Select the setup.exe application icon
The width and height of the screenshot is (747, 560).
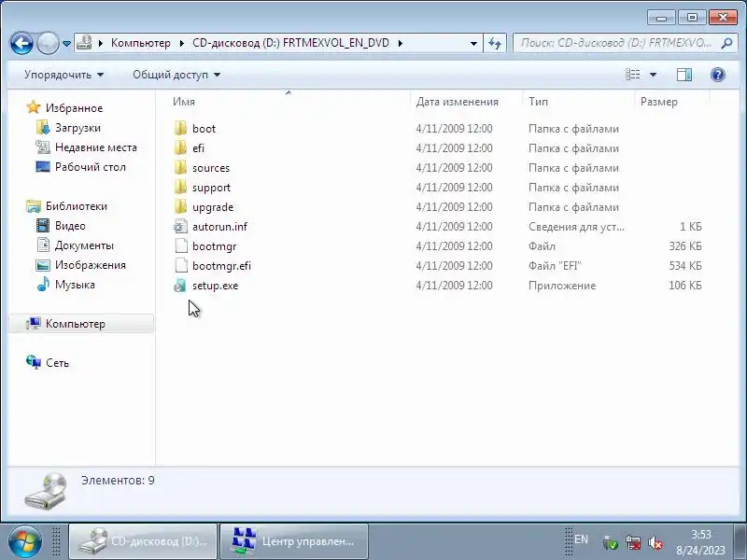coord(180,286)
